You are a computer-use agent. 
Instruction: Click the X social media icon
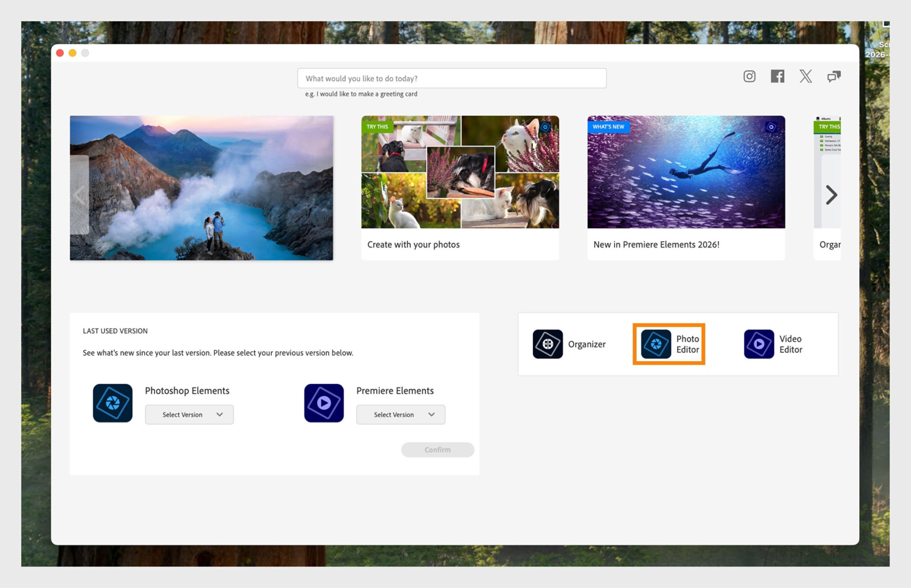[x=806, y=76]
